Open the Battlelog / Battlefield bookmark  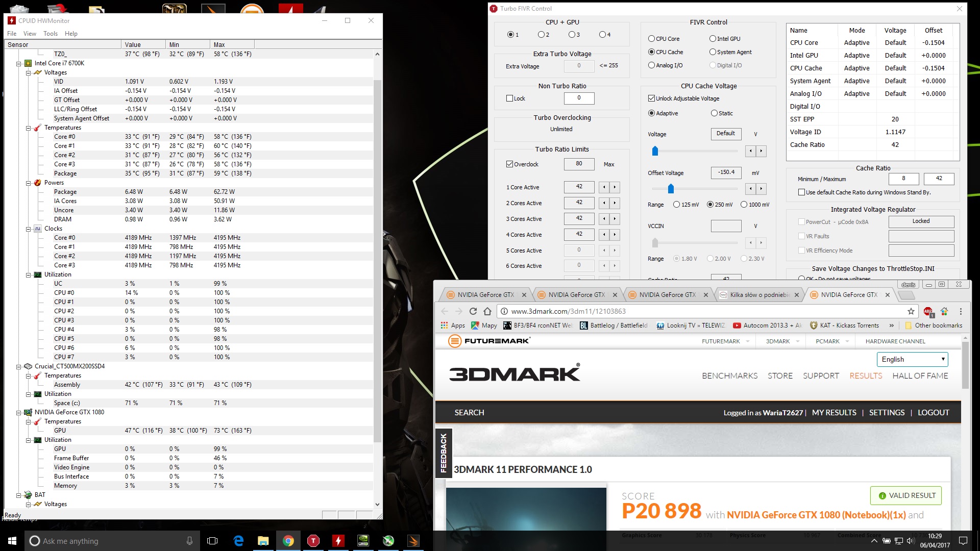(614, 325)
